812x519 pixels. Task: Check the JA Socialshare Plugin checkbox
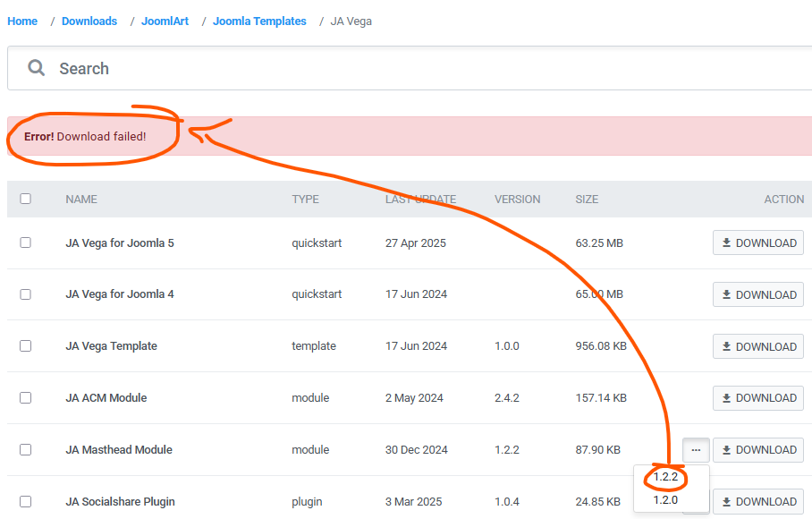[x=25, y=501]
